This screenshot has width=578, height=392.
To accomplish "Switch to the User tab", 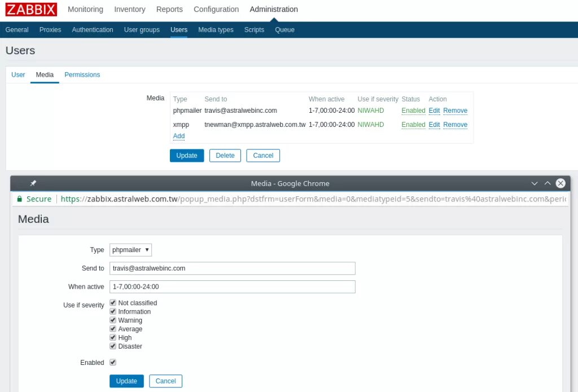I will point(18,75).
